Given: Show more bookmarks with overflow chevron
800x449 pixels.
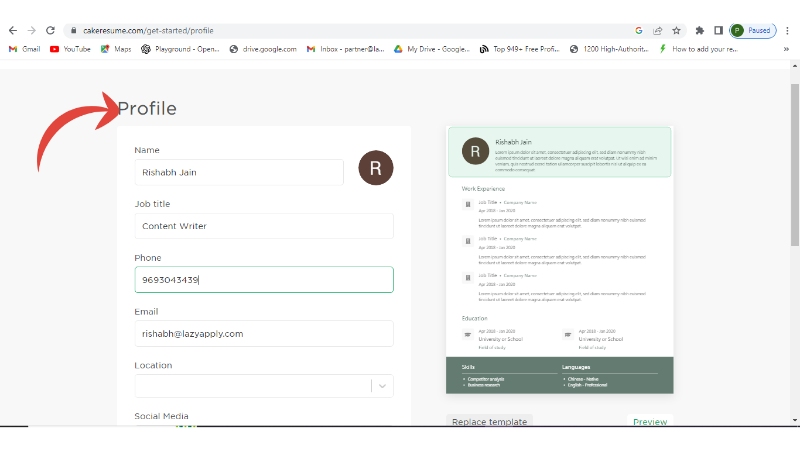Looking at the screenshot, I should [x=786, y=48].
